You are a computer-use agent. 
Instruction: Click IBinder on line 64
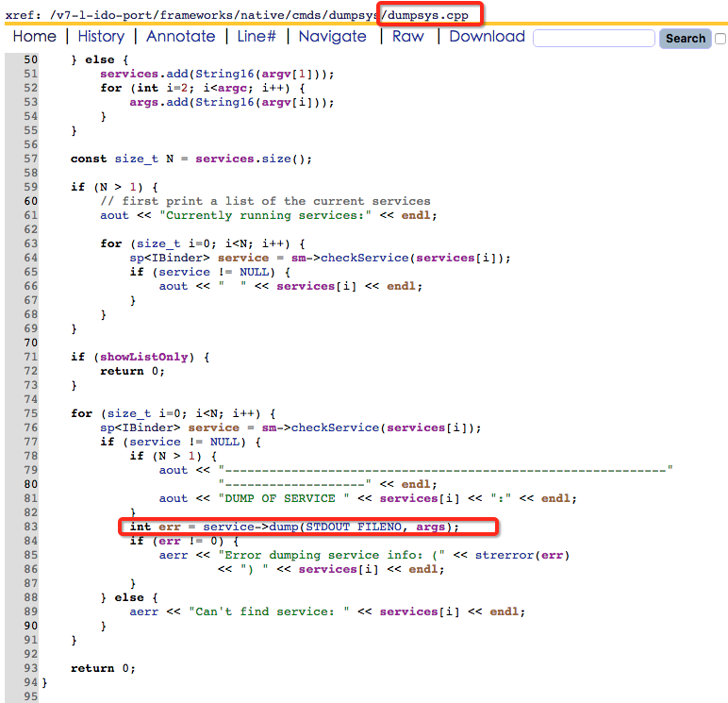click(x=177, y=258)
